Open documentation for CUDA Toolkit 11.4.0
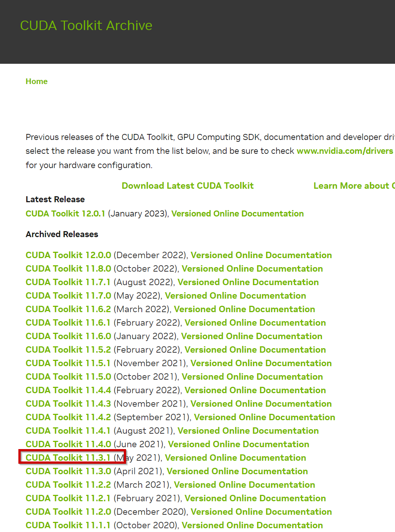Screen dimensions: 395x532 pos(239,444)
